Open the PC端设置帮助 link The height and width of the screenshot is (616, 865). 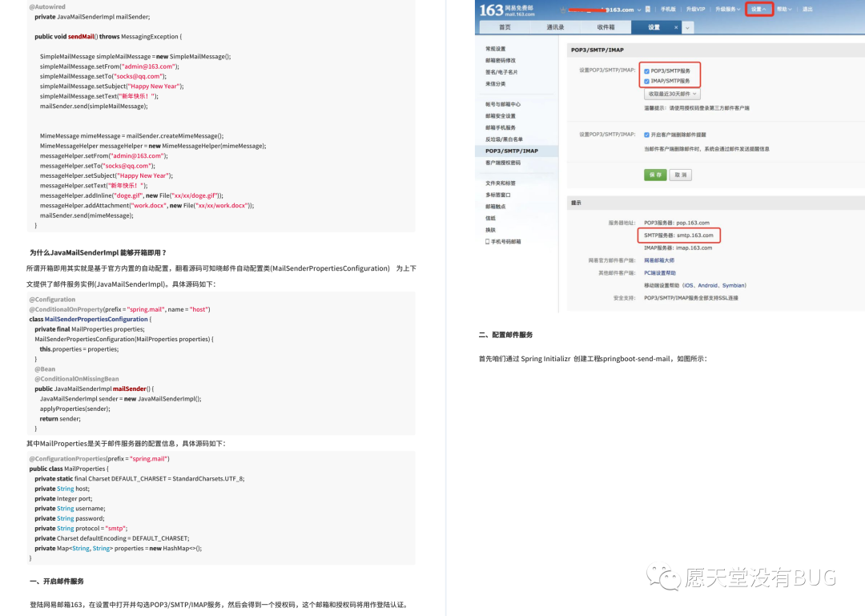pos(660,273)
